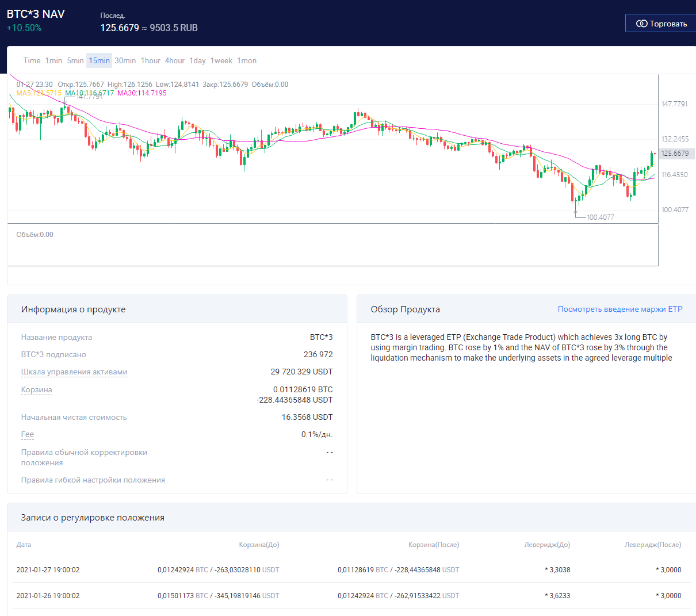Select the Time chart interval

[x=32, y=61]
